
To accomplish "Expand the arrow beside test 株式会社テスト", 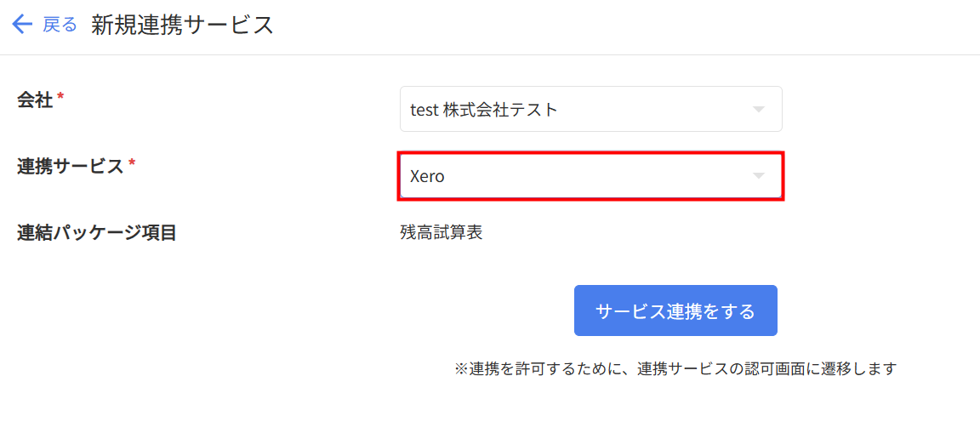I will click(758, 110).
